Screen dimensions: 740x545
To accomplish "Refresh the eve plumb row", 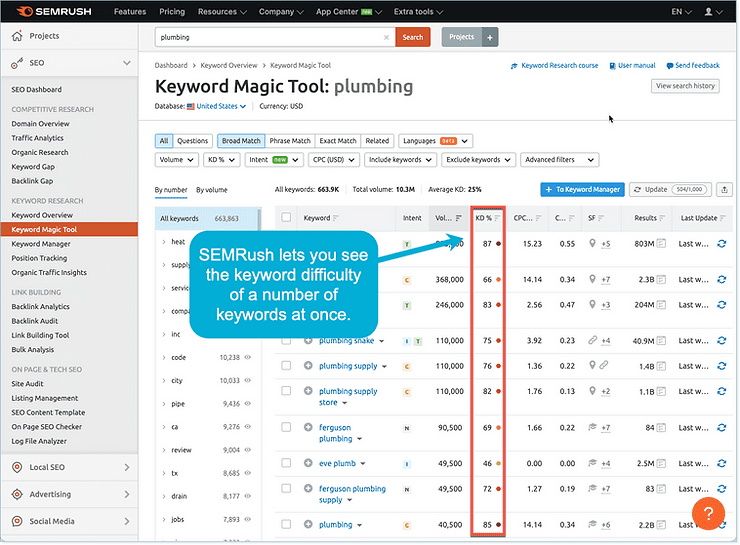I will pyautogui.click(x=722, y=464).
